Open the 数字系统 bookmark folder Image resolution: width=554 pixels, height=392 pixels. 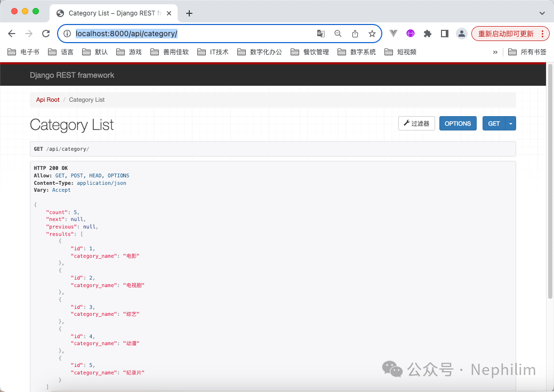[357, 52]
